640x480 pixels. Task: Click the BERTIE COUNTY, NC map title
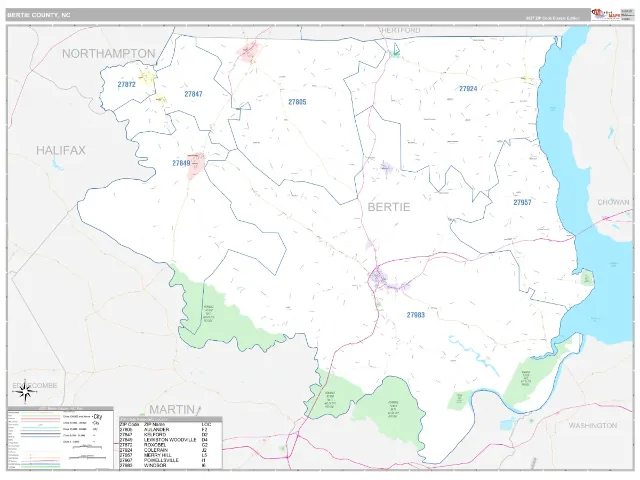pos(39,15)
